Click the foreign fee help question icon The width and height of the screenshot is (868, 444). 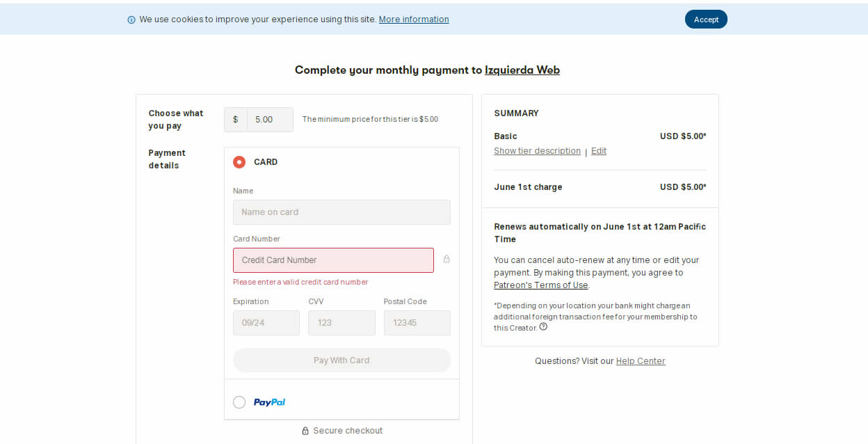tap(543, 327)
